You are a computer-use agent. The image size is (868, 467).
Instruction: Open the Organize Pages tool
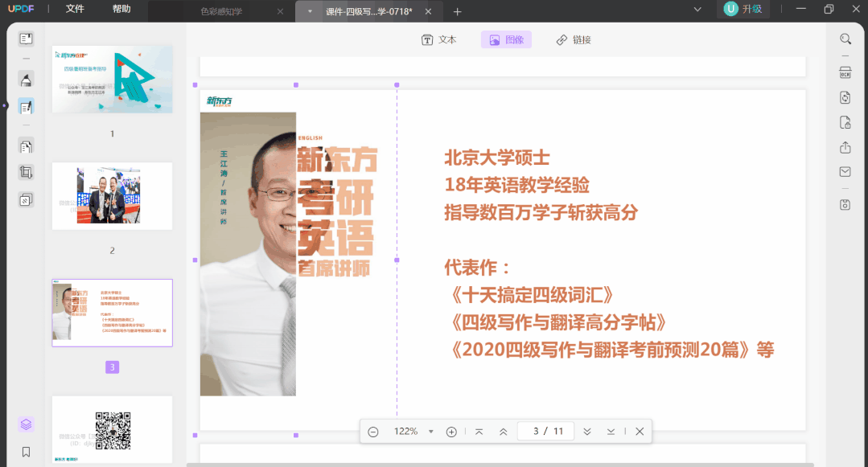click(x=26, y=146)
